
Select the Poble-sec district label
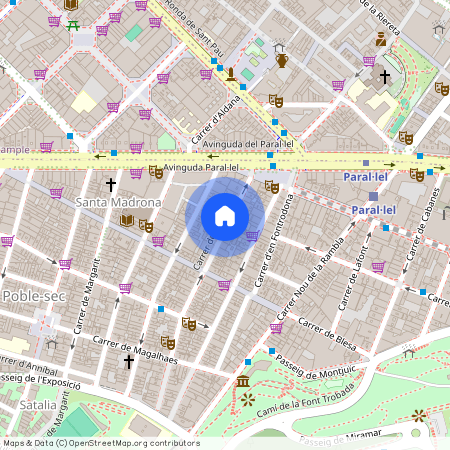(x=34, y=296)
